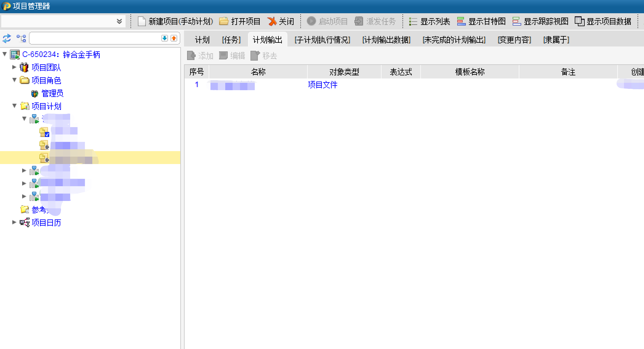
Task: Collapse the 项目角色 tree node
Action: [x=14, y=80]
